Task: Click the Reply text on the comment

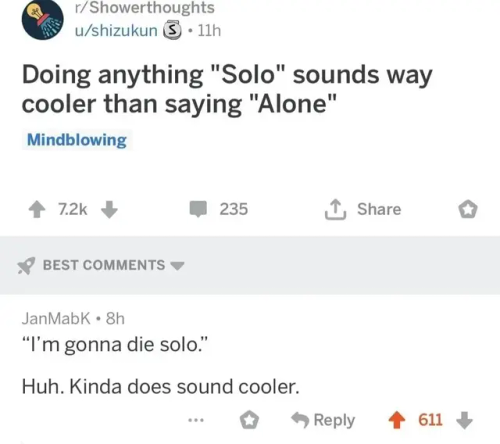Action: tap(334, 420)
